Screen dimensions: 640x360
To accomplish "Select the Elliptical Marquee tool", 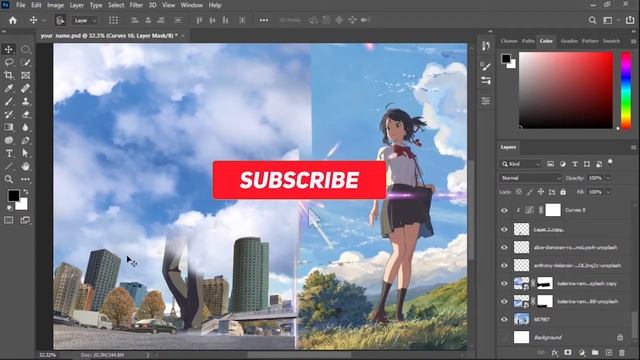I will pyautogui.click(x=25, y=49).
